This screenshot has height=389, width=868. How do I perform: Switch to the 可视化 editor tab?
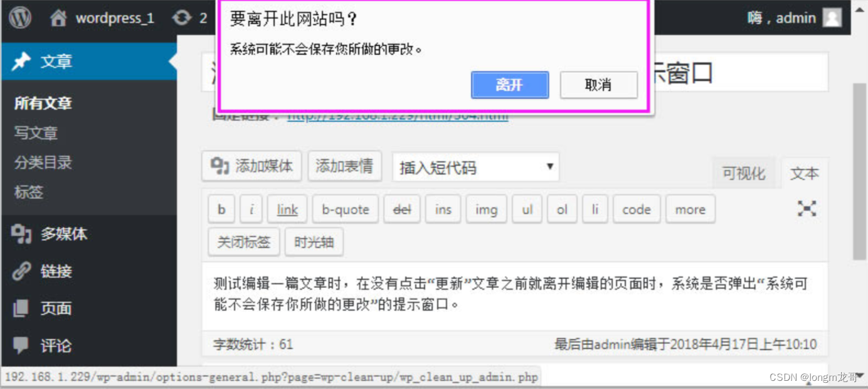[744, 173]
